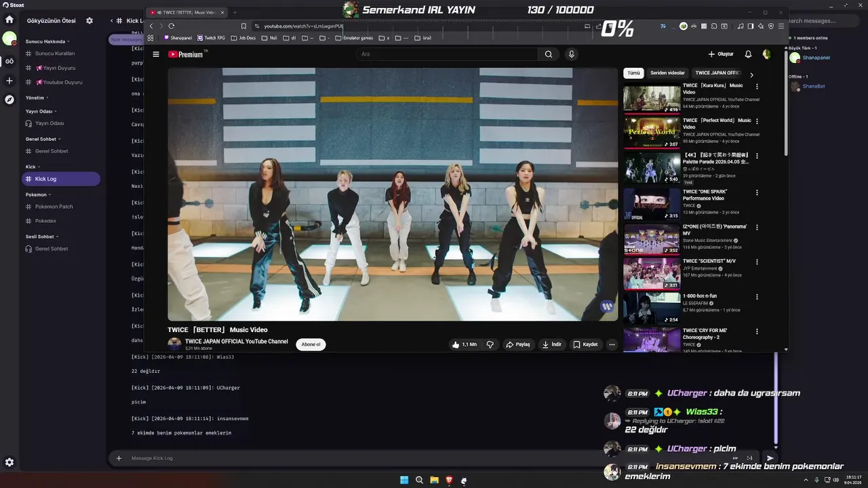Dislike the video with thumbs-down
Image resolution: width=868 pixels, height=488 pixels.
click(x=490, y=344)
